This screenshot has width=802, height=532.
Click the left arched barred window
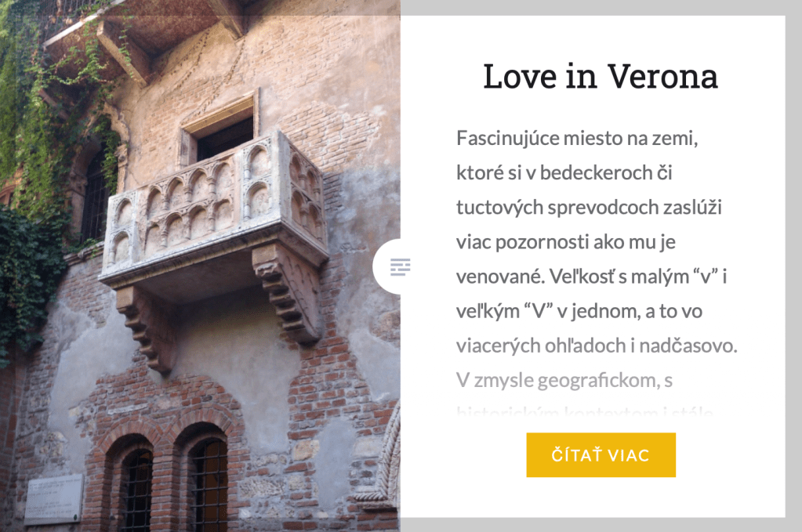point(136,488)
